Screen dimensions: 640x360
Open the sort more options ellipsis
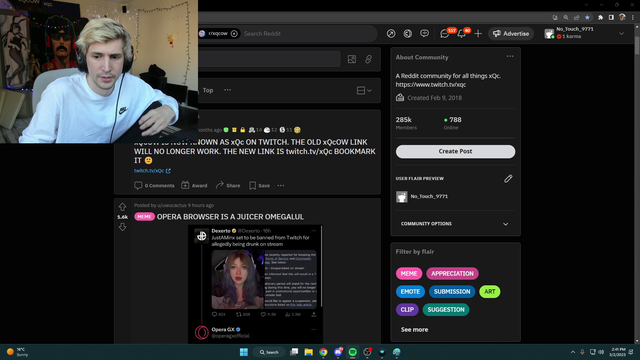click(227, 90)
